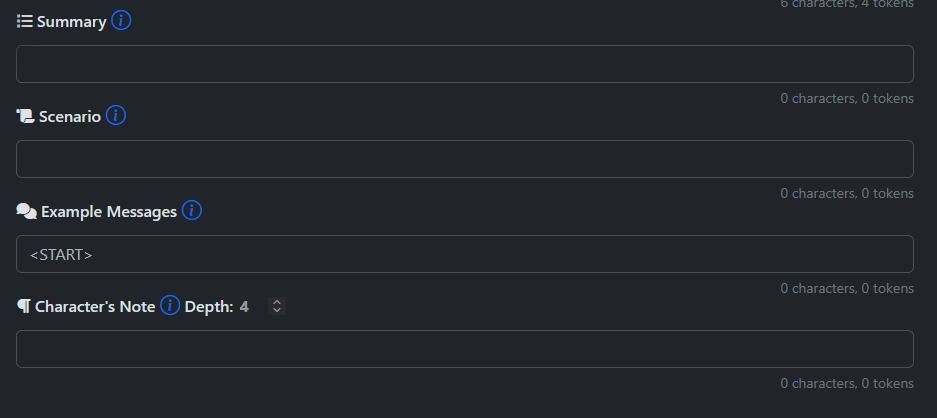Click the Scenario info icon
The width and height of the screenshot is (937, 418).
coord(116,115)
